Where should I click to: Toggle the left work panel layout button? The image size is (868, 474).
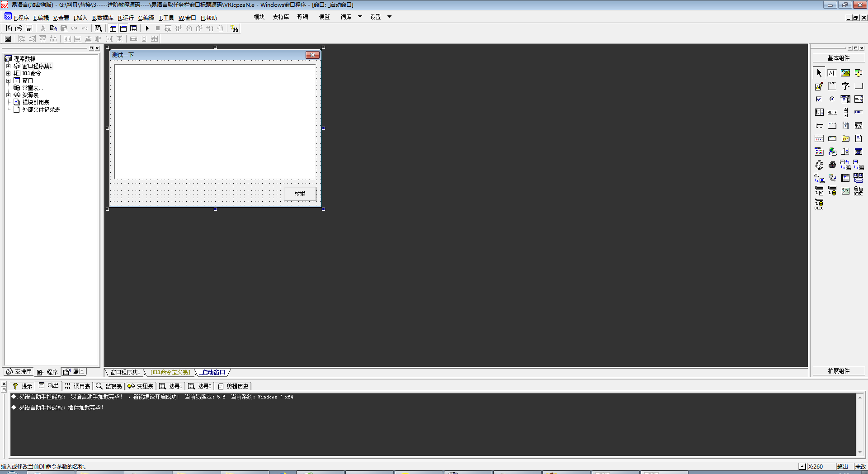coord(113,28)
